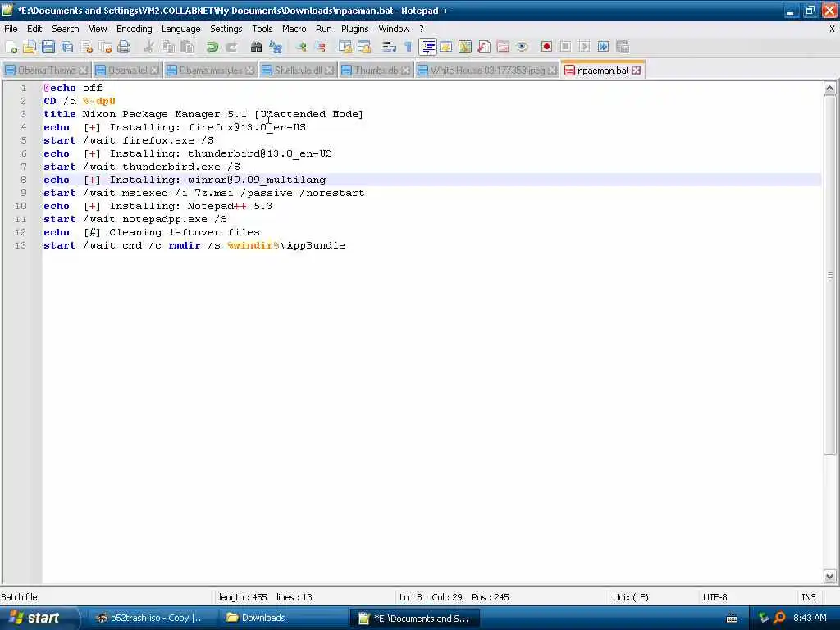Click the Close document toolbar icon
Viewport: 840px width, 630px height.
point(86,47)
